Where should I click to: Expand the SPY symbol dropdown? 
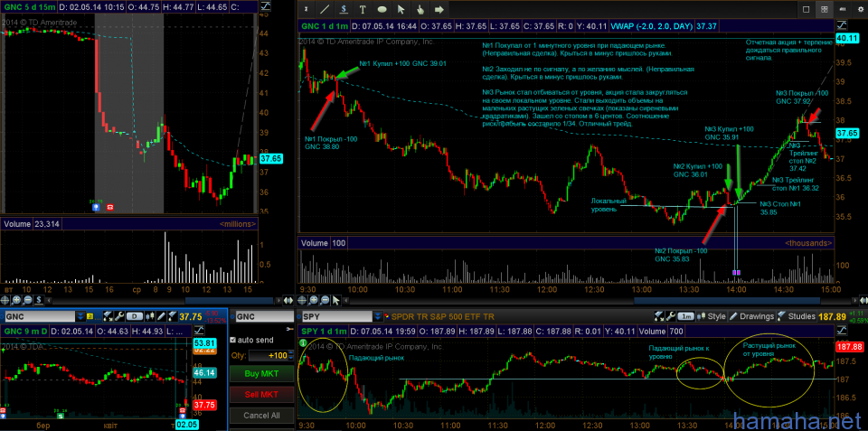[x=378, y=316]
